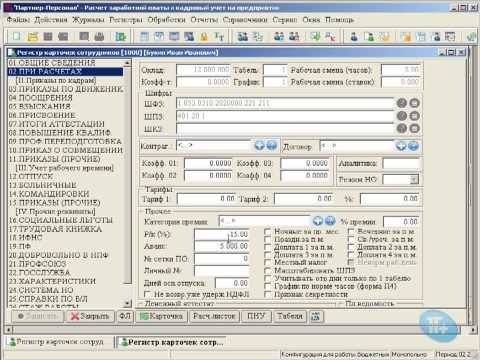Open the 'Действия' menu
The height and width of the screenshot is (360, 480).
[51, 20]
